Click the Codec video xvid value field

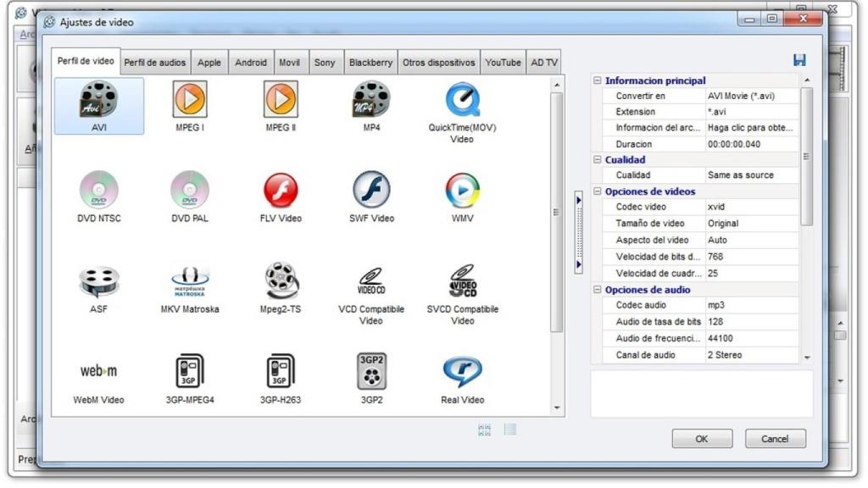[x=742, y=208]
